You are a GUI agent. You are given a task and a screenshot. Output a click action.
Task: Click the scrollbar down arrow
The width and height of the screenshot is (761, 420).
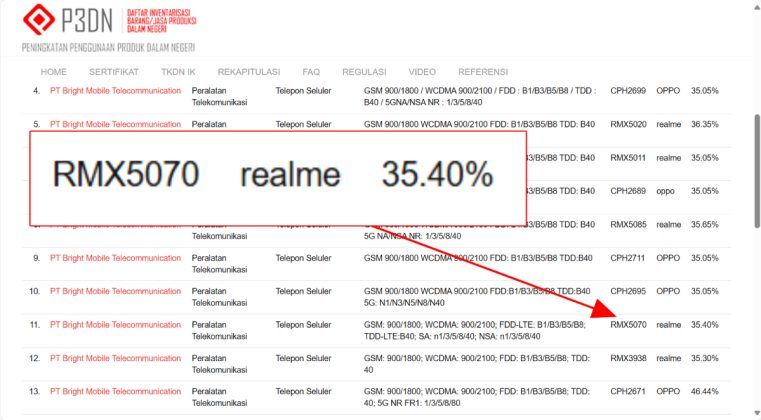pos(757,412)
